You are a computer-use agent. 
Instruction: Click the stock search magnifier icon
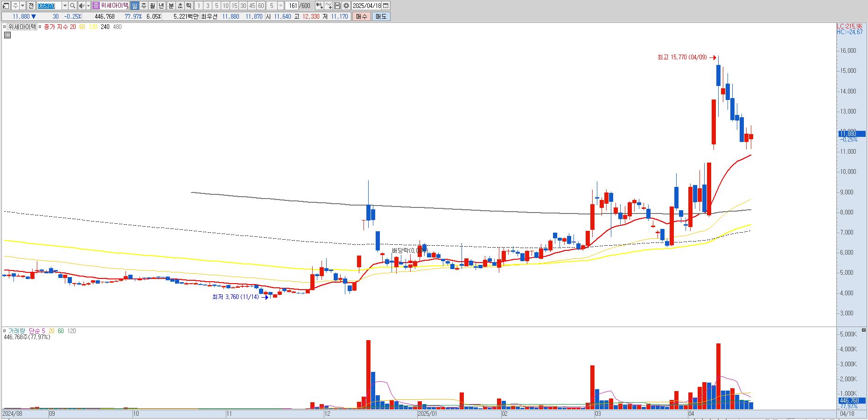(73, 6)
